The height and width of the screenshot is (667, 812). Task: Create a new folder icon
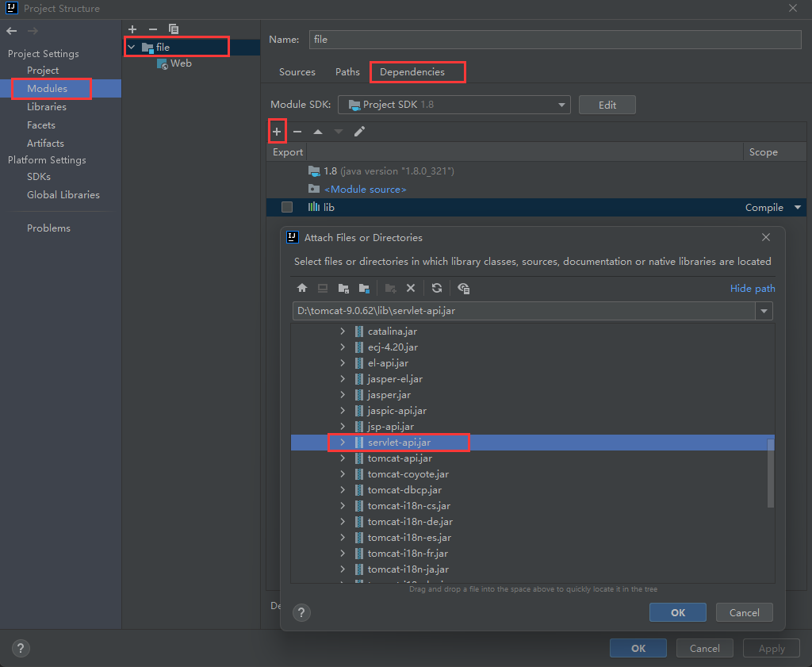[390, 288]
